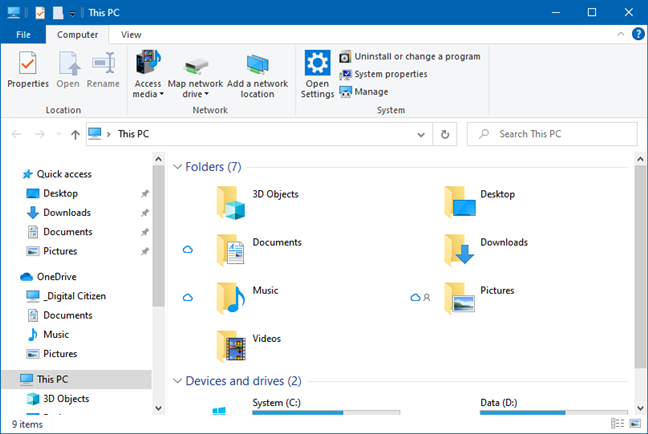Click Manage in the System group
The width and height of the screenshot is (648, 434).
coord(364,92)
